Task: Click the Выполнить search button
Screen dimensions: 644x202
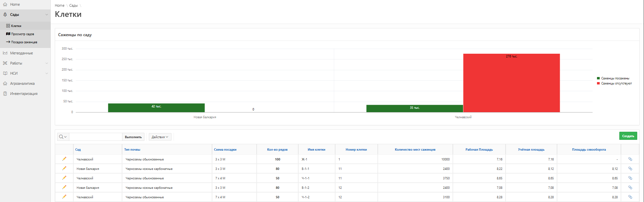Action: click(x=133, y=137)
